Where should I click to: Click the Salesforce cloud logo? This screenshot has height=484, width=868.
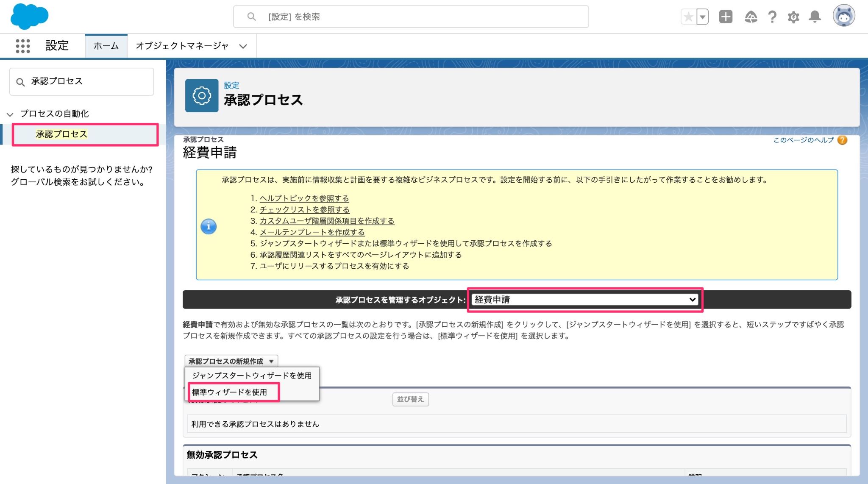tap(29, 17)
